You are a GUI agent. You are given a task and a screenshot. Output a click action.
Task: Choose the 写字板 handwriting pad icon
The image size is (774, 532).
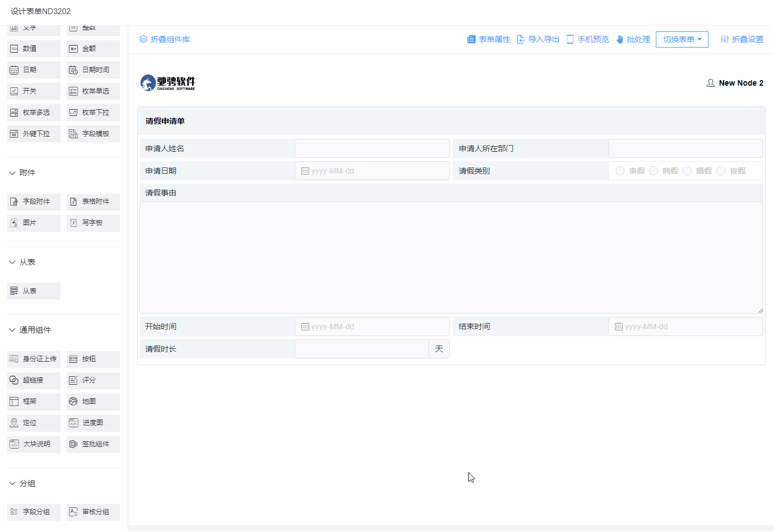click(73, 223)
